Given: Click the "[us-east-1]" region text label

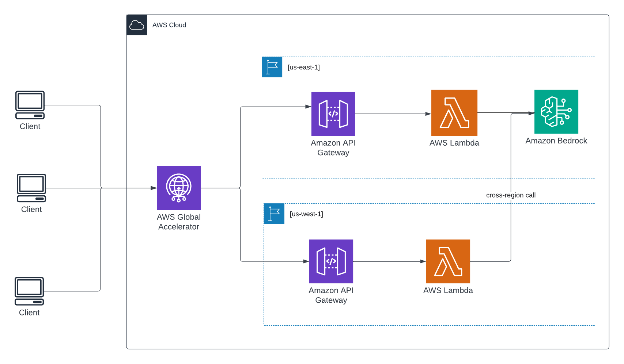Looking at the screenshot, I should point(303,67).
